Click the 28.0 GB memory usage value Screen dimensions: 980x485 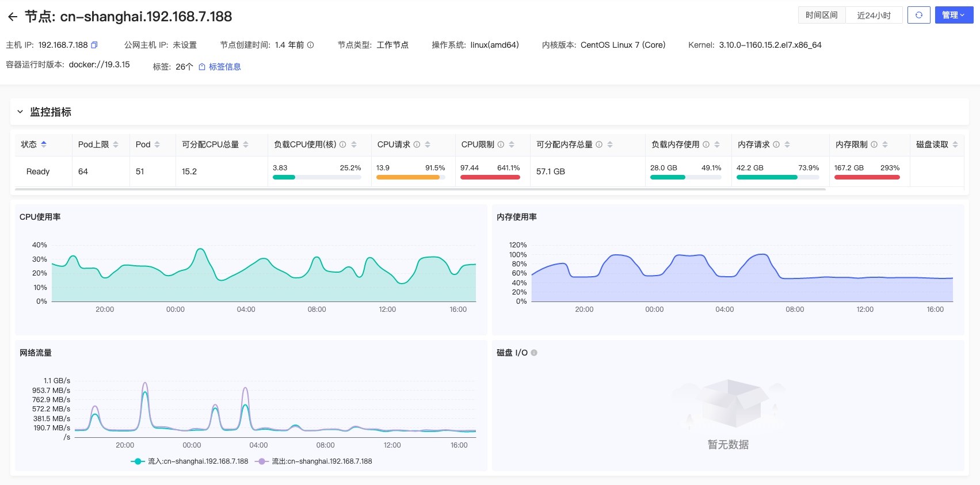(663, 168)
